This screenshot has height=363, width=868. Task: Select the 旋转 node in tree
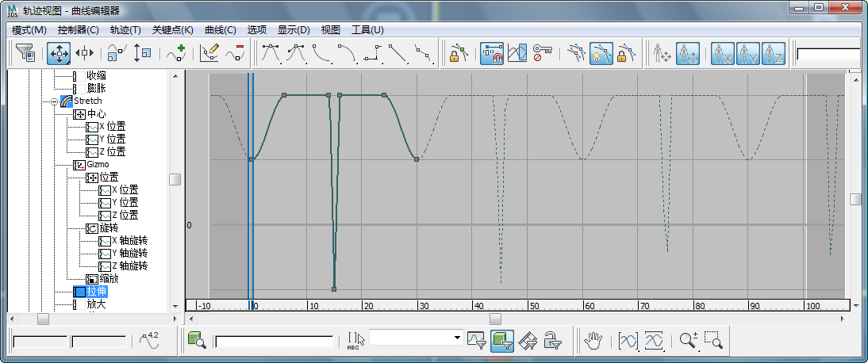click(x=109, y=228)
